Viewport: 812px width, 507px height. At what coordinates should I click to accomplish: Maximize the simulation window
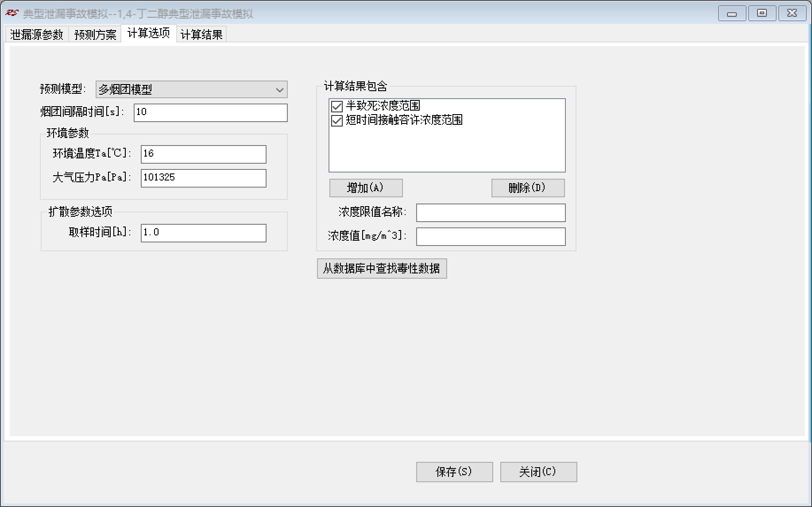pos(762,13)
